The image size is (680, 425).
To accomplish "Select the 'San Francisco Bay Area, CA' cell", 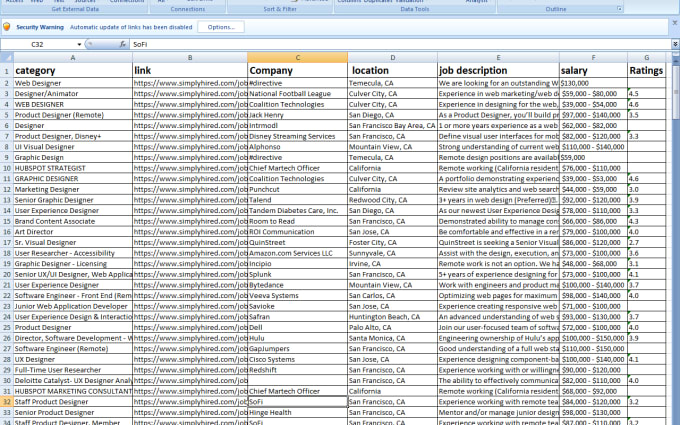I will [392, 126].
